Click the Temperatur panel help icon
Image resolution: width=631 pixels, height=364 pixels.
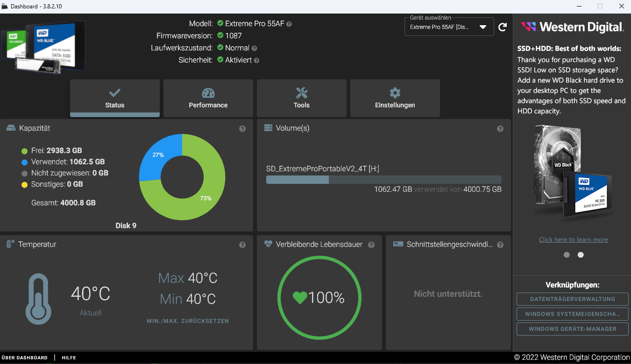tap(242, 245)
